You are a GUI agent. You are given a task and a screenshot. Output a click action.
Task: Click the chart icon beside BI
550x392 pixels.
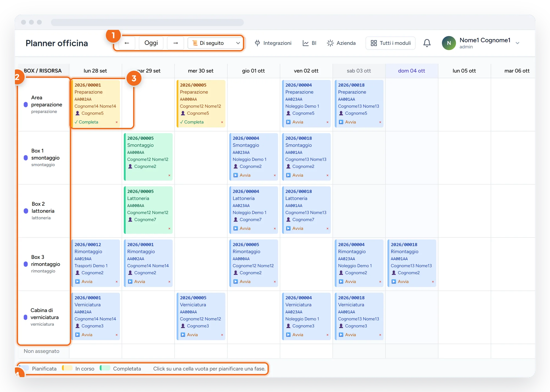(x=306, y=43)
